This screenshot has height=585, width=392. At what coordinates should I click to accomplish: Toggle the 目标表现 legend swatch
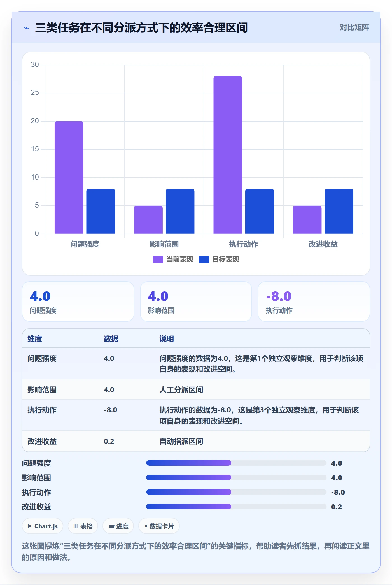point(204,259)
